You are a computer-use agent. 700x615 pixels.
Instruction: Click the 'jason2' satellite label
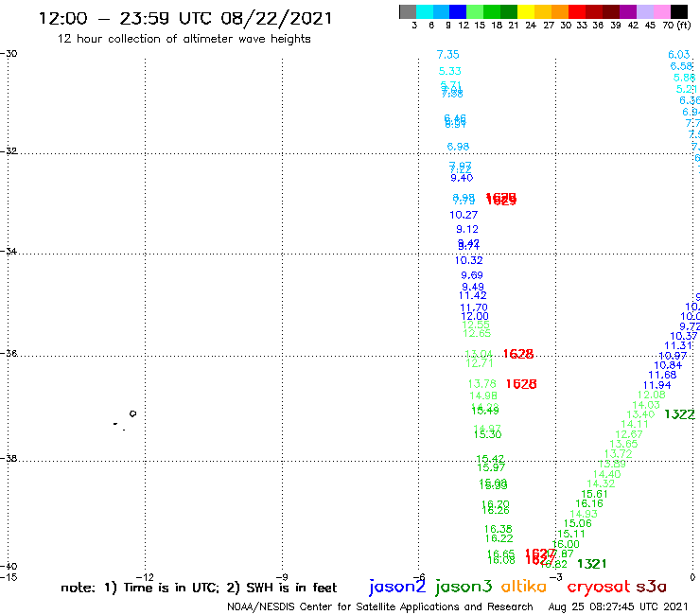coord(397,586)
